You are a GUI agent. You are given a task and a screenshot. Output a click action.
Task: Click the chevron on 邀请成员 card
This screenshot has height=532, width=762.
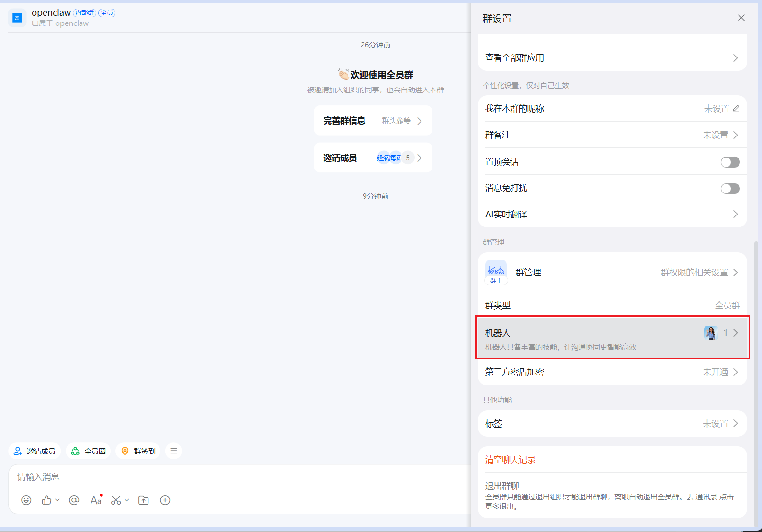(420, 158)
